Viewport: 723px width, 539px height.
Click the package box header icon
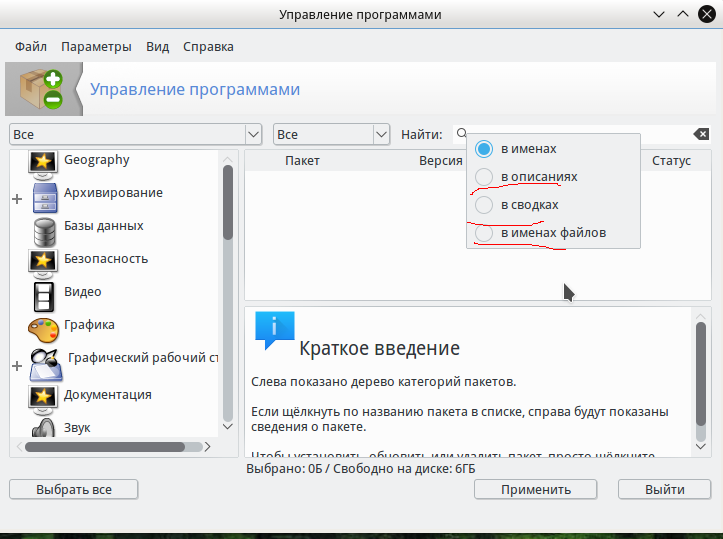[x=41, y=89]
